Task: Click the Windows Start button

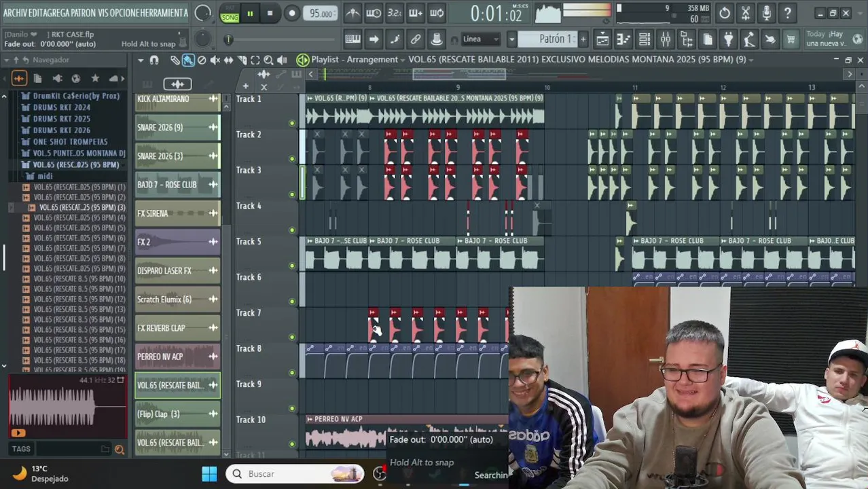Action: (209, 474)
